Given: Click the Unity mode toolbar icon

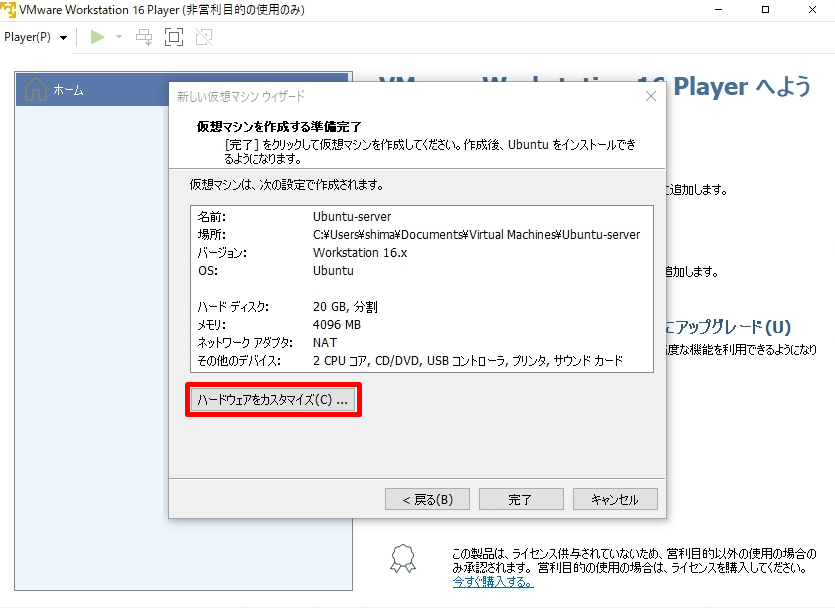Looking at the screenshot, I should [204, 37].
